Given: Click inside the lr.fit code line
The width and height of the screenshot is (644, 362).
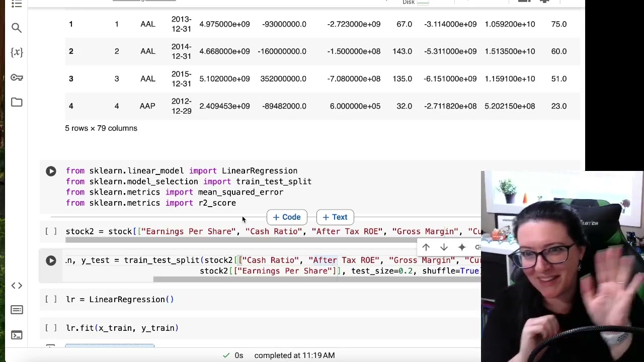Looking at the screenshot, I should coord(122,328).
